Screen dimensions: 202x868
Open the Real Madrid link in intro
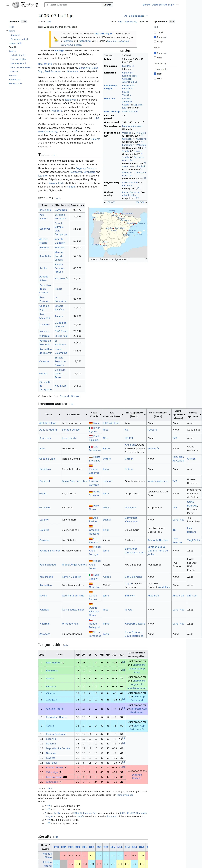click(x=45, y=64)
